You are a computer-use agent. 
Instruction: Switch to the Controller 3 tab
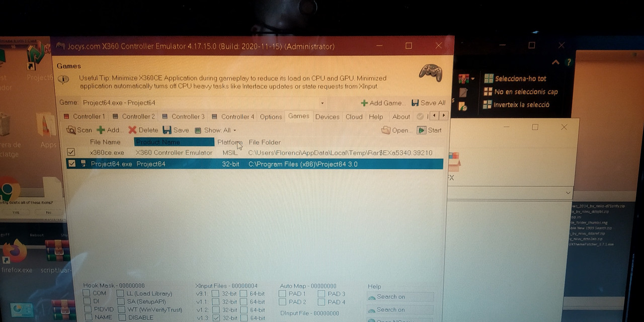click(183, 116)
